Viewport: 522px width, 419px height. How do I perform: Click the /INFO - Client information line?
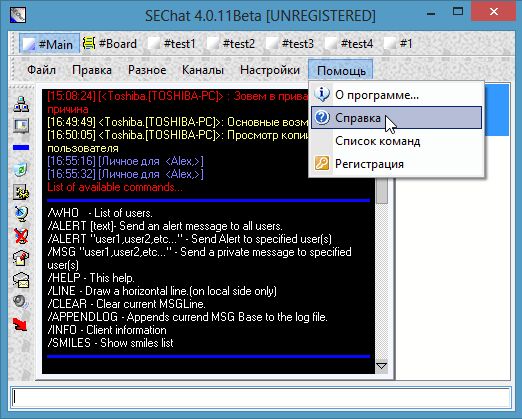(x=107, y=330)
